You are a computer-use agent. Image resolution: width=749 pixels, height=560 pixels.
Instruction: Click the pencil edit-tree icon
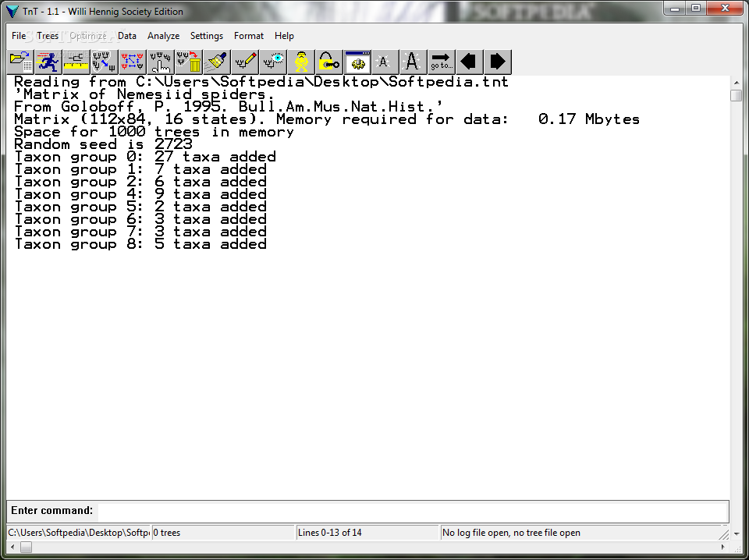(x=244, y=62)
